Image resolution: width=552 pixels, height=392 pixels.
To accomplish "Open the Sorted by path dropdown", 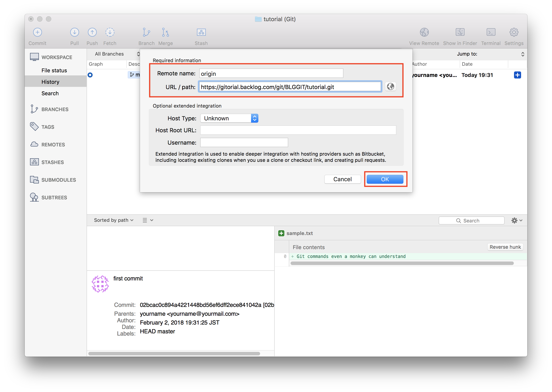I will point(113,220).
